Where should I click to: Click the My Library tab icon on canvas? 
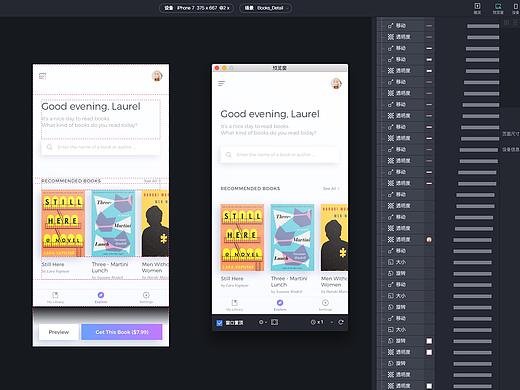coord(55,295)
